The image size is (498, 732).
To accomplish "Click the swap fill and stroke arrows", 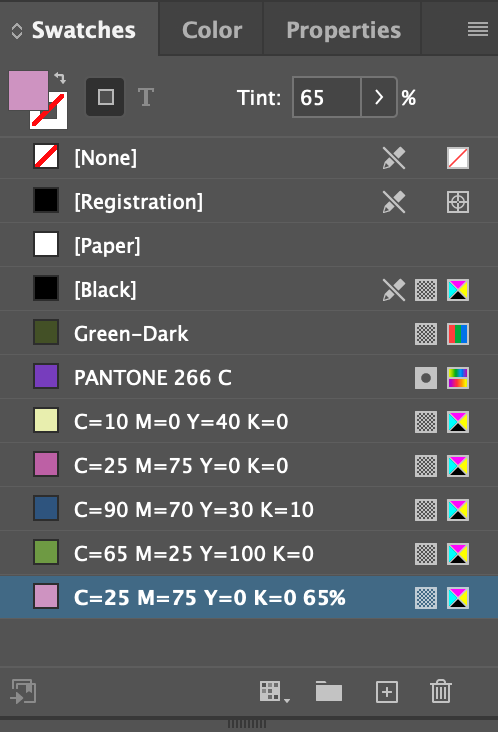I will 60,77.
